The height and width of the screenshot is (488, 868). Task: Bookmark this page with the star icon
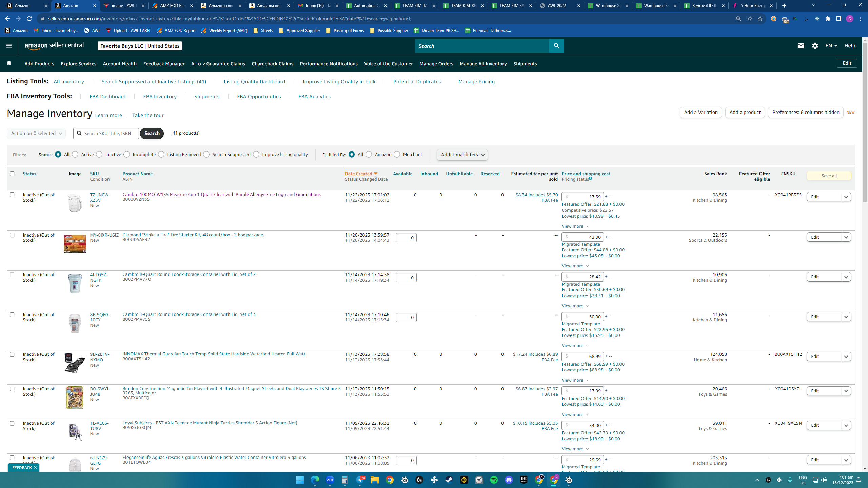tap(760, 19)
